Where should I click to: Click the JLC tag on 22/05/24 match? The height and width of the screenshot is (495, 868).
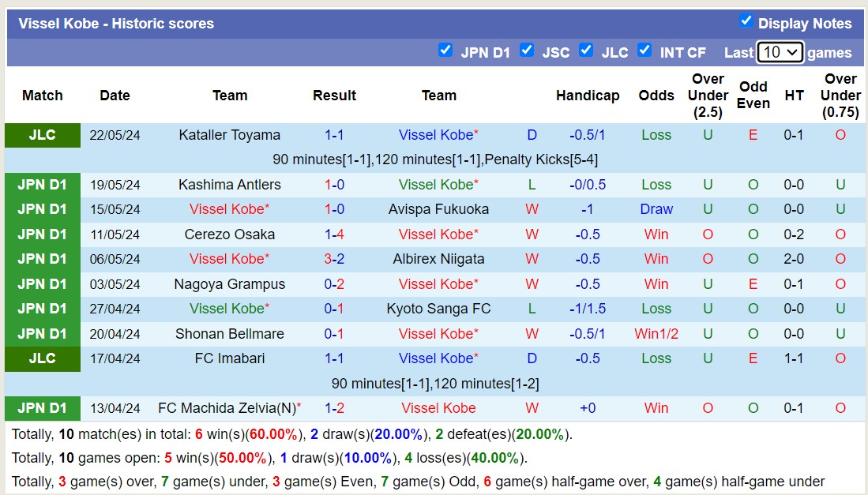click(43, 135)
